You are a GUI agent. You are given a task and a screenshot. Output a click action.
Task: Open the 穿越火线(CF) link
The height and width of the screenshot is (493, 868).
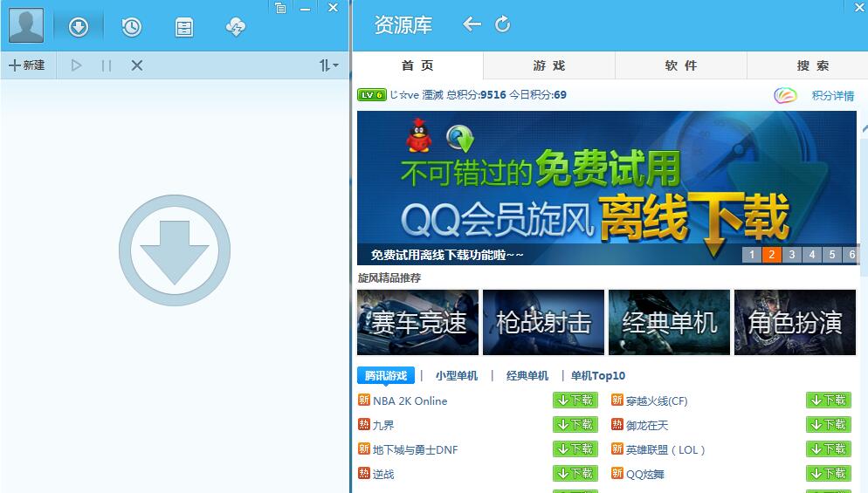(x=657, y=401)
